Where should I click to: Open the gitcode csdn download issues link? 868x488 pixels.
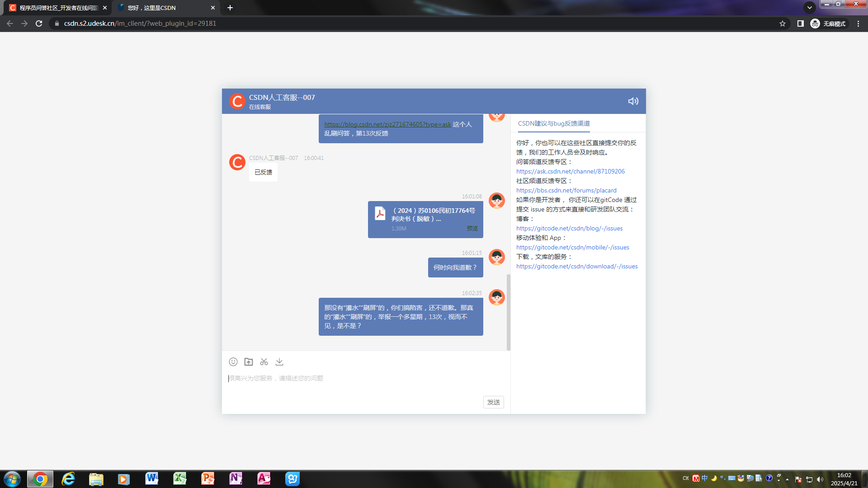[577, 266]
